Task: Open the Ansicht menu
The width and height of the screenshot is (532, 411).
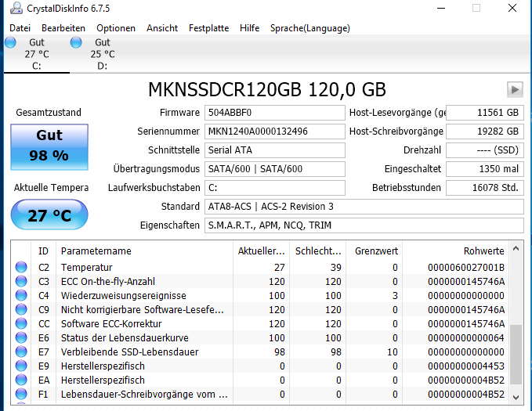Action: [162, 28]
